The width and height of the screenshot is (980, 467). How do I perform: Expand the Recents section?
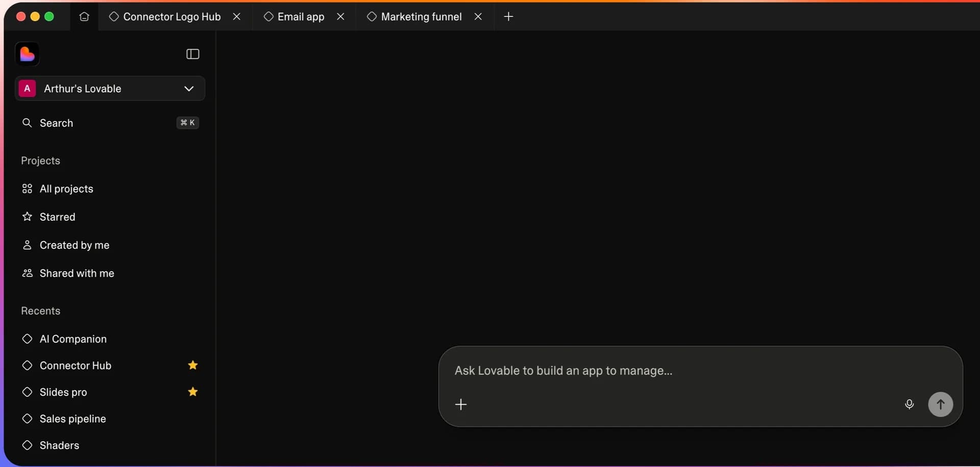[41, 311]
